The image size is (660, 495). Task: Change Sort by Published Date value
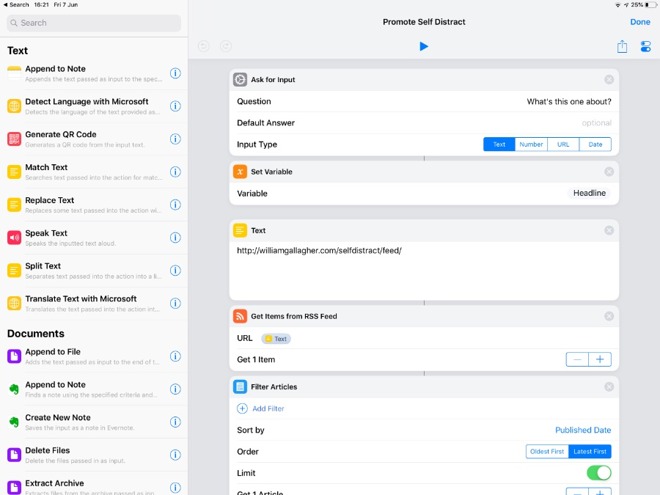click(583, 430)
